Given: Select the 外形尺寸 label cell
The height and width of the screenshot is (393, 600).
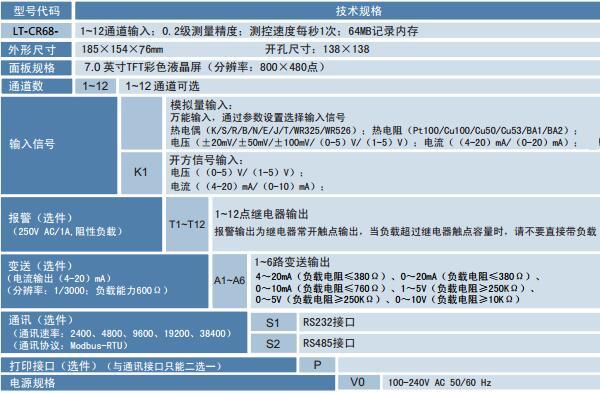Looking at the screenshot, I should 36,49.
